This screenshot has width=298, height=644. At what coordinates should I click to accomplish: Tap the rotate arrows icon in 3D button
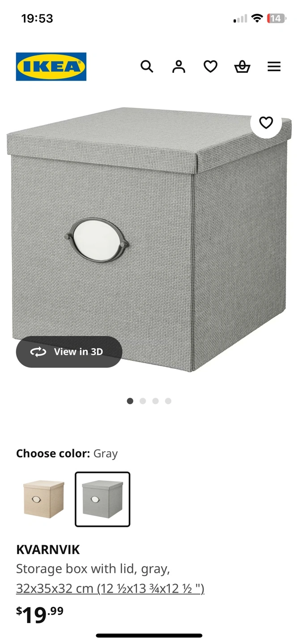[38, 352]
